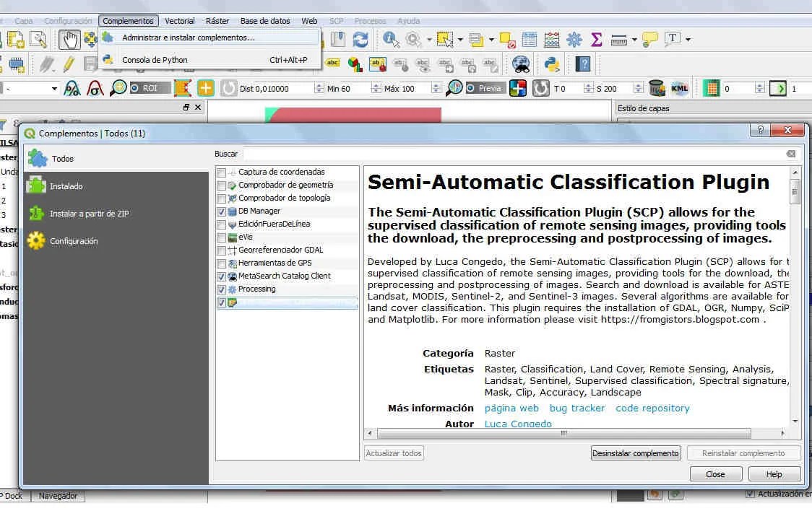Click the SCP create ROI polygon icon
The image size is (812, 511).
coord(182,88)
